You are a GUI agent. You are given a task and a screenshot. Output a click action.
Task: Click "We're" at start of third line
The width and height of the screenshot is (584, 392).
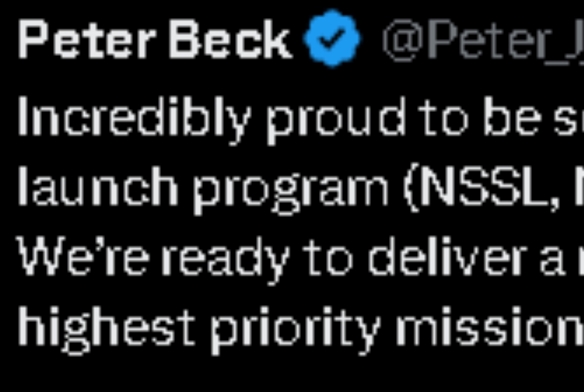tap(82, 256)
